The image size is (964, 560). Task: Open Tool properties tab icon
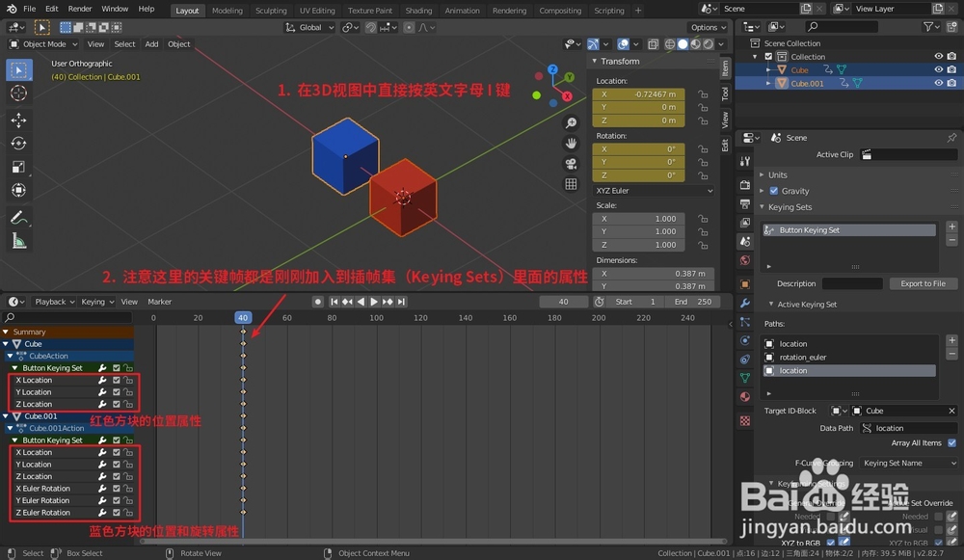tap(745, 161)
